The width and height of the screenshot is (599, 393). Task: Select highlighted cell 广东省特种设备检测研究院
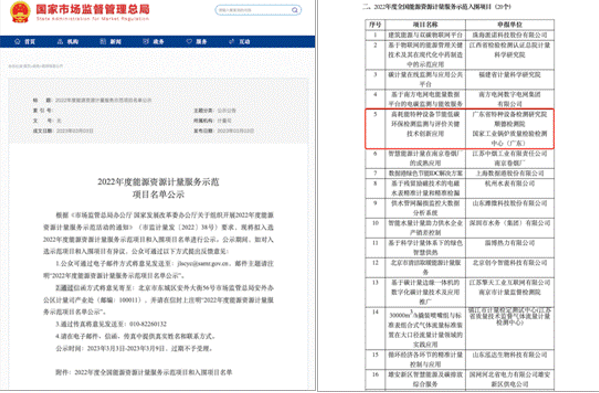point(510,129)
